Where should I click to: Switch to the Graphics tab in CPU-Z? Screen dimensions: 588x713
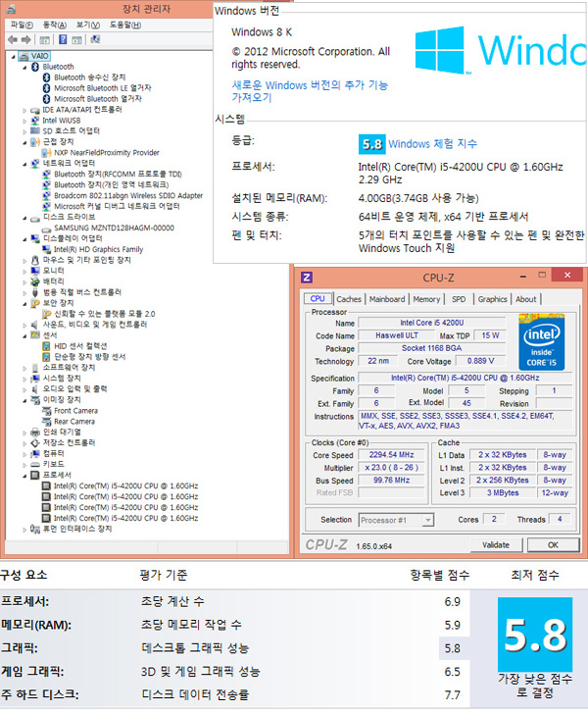coord(492,299)
